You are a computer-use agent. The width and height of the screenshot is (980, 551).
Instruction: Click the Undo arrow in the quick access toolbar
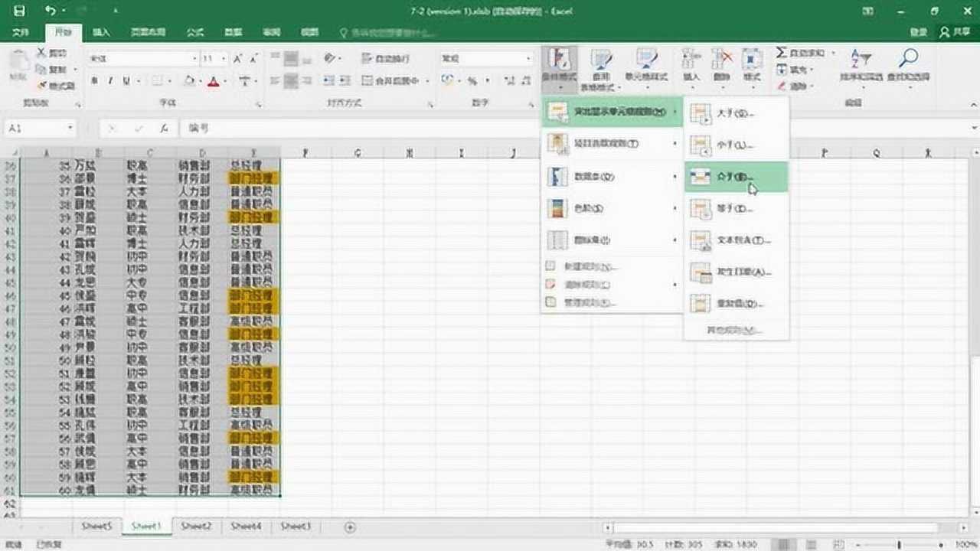51,11
